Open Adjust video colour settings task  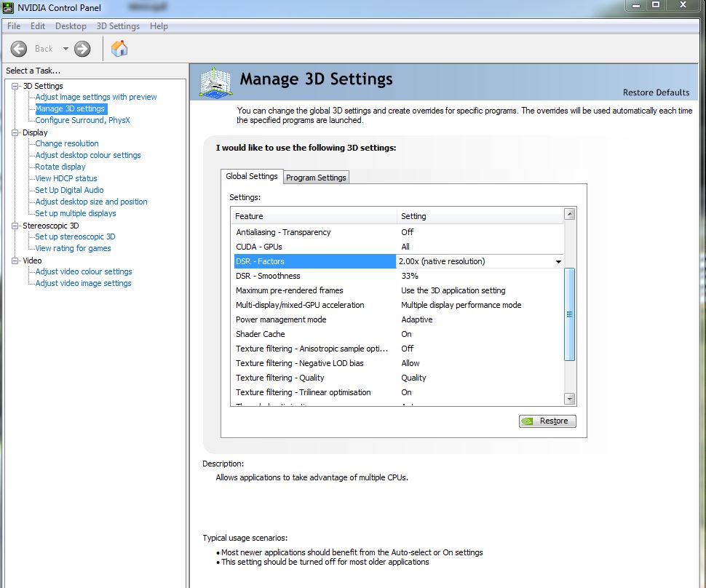[x=84, y=272]
